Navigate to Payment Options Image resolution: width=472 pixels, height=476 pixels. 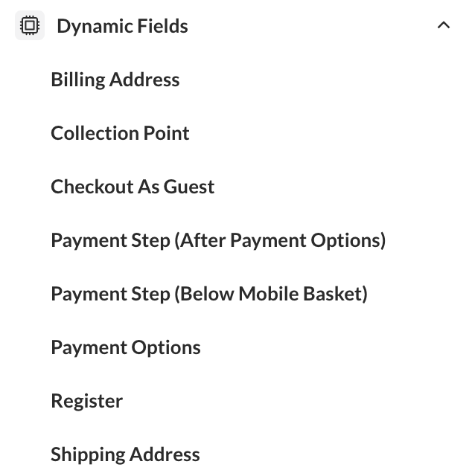pyautogui.click(x=126, y=347)
